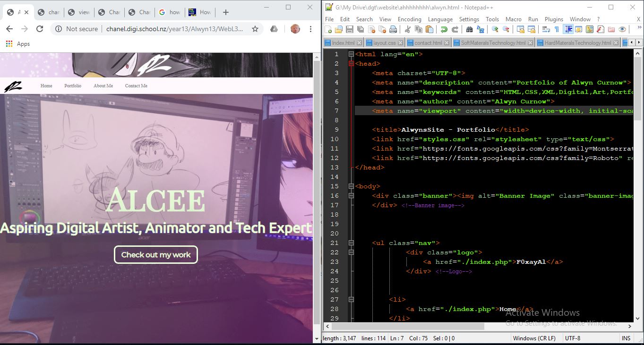644x345 pixels.
Task: Bookmark this page with the star icon
Action: pos(255,29)
